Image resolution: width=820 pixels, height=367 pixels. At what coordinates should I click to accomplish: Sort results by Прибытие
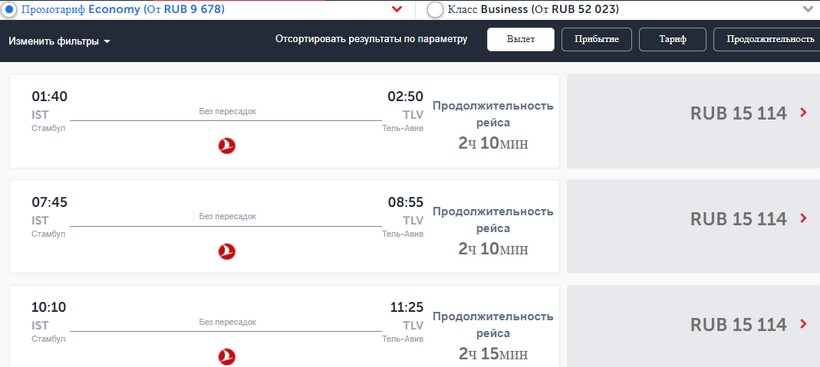coord(597,39)
